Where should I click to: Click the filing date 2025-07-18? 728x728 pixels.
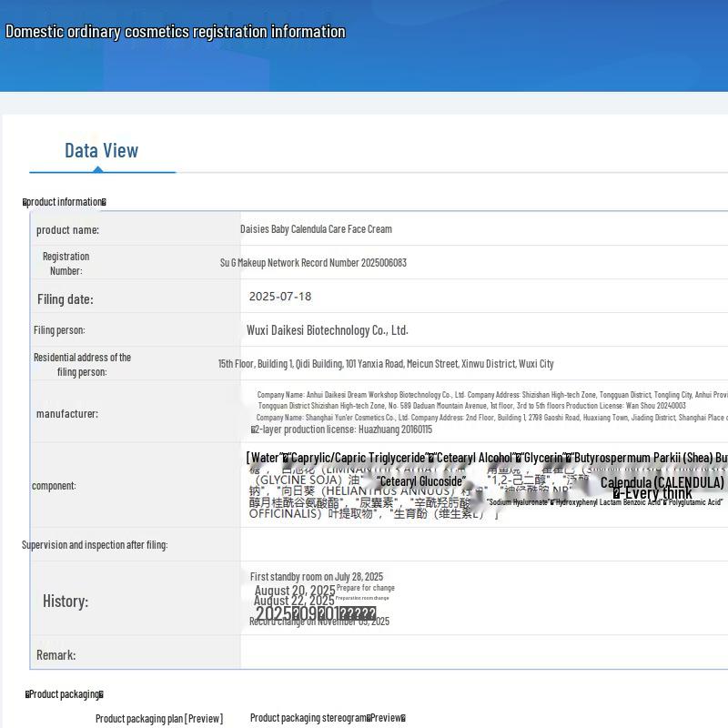(x=280, y=297)
